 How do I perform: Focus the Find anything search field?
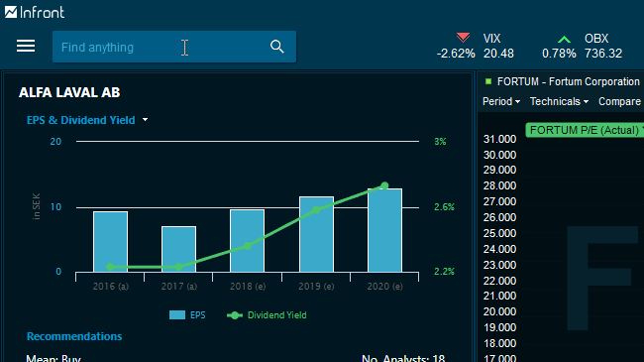click(161, 47)
